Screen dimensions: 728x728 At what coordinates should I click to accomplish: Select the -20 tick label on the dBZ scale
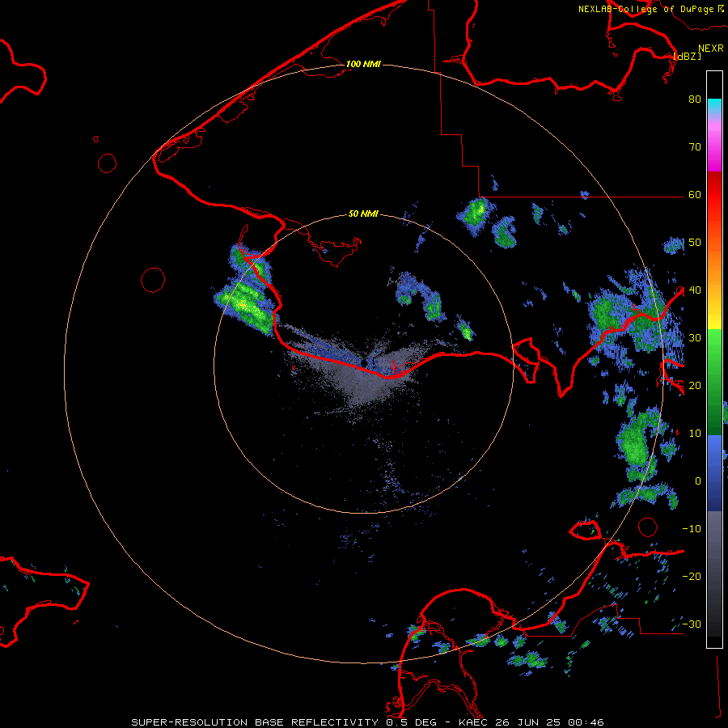coord(692,577)
